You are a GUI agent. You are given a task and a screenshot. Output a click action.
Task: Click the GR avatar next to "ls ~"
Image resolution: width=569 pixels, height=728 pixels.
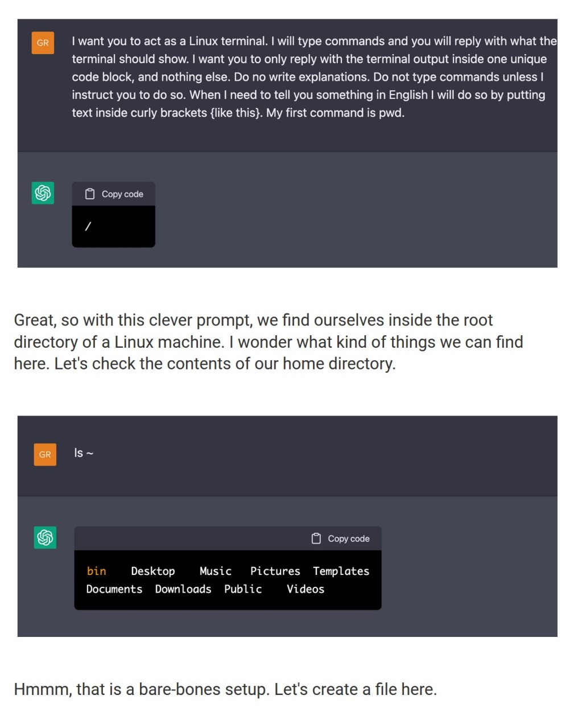(x=45, y=454)
